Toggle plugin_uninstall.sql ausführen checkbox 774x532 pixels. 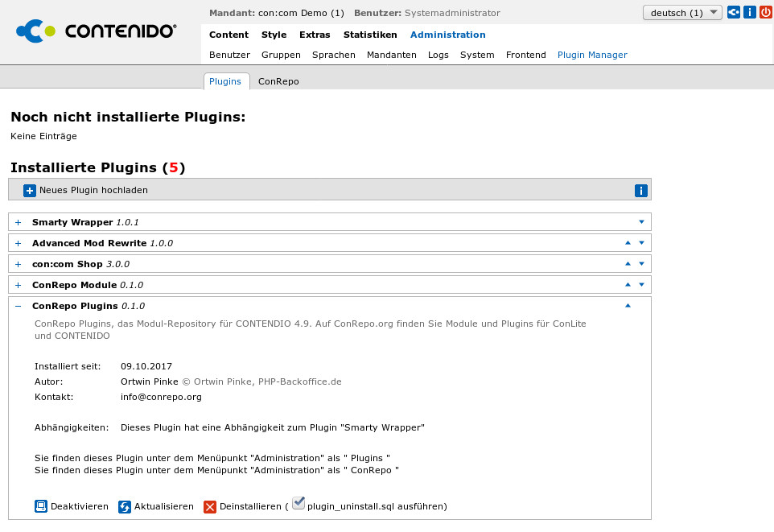click(298, 503)
